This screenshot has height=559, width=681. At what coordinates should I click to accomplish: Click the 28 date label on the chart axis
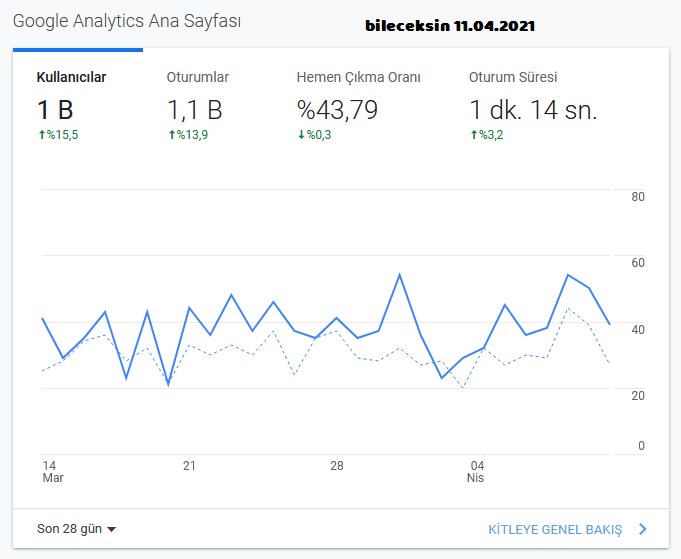click(337, 466)
